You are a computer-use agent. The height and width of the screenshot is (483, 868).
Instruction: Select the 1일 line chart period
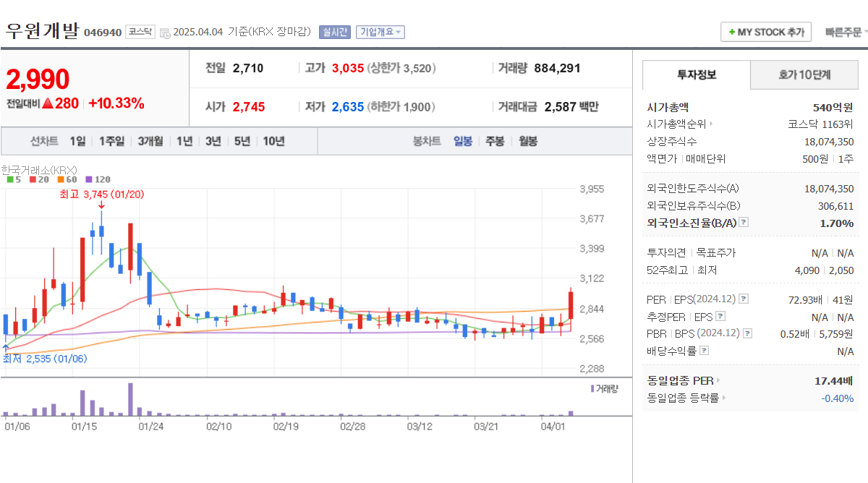pyautogui.click(x=77, y=141)
